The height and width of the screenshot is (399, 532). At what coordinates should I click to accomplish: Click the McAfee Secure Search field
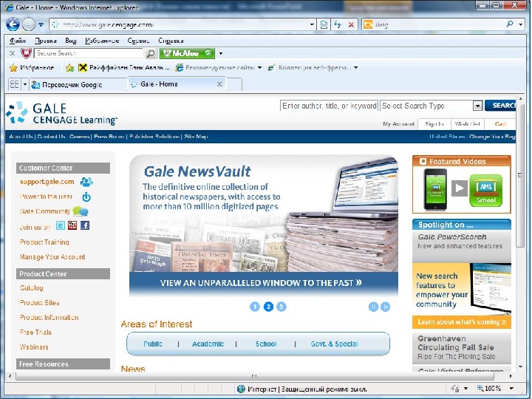point(89,53)
